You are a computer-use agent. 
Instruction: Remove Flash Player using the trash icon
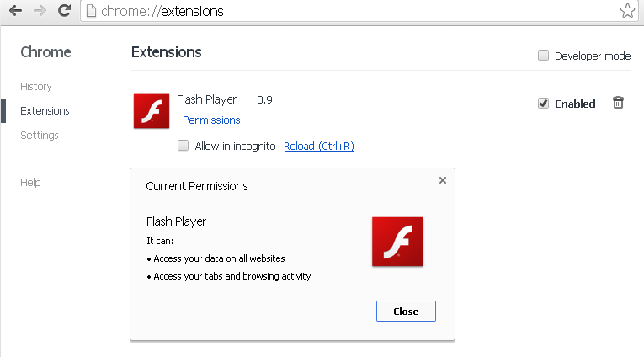tap(618, 103)
